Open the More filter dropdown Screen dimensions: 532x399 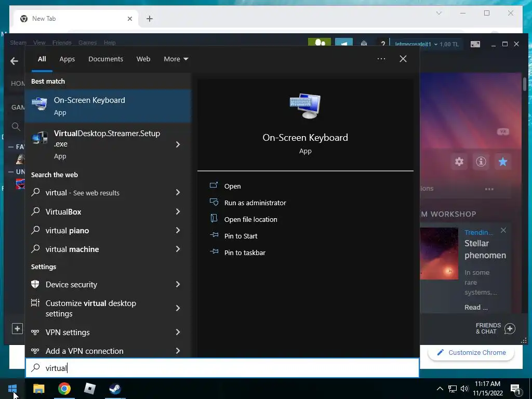click(176, 59)
